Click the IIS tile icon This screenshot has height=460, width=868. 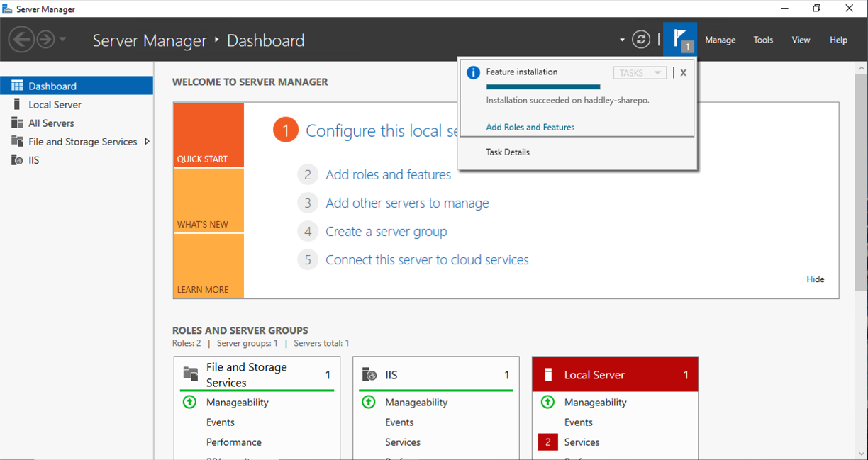(x=369, y=374)
